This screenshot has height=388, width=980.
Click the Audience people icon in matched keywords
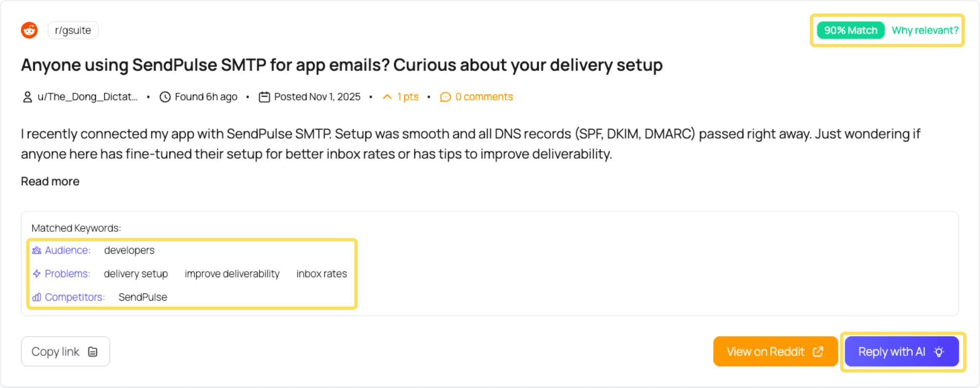click(36, 250)
